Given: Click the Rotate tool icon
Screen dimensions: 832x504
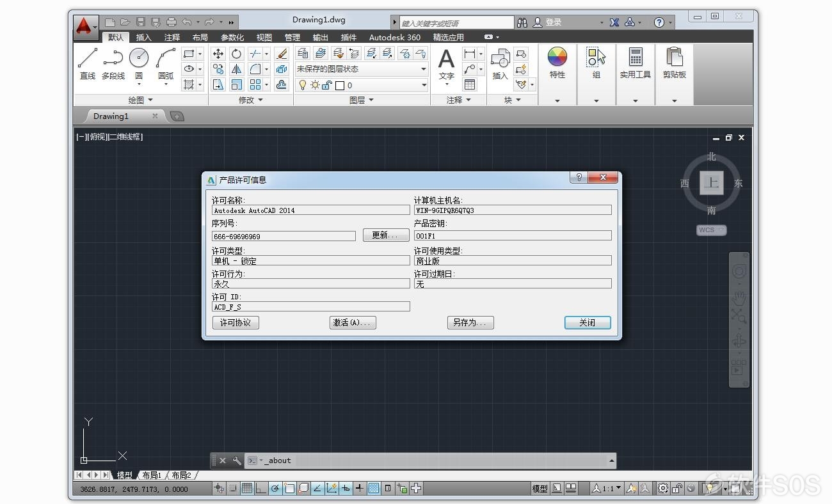Looking at the screenshot, I should 237,54.
